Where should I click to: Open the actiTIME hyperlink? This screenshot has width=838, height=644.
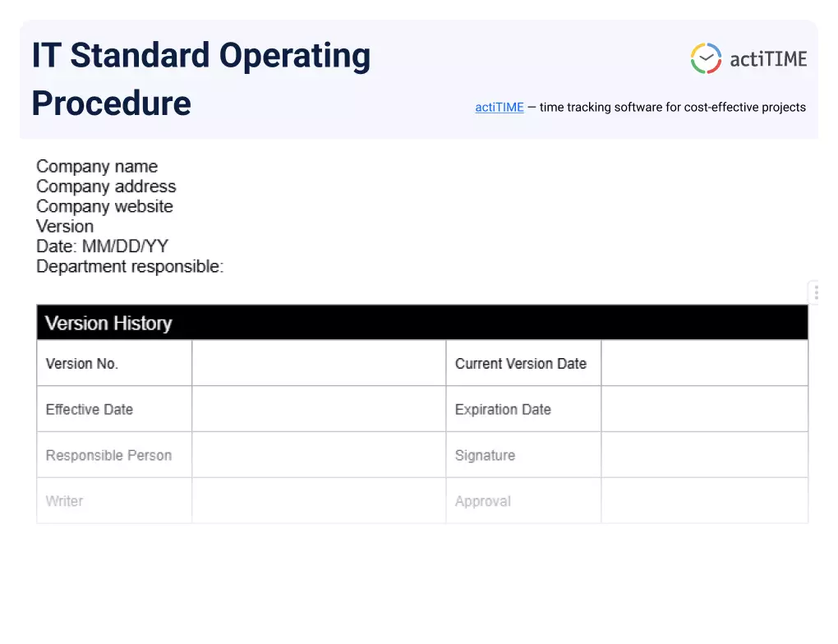[x=499, y=107]
